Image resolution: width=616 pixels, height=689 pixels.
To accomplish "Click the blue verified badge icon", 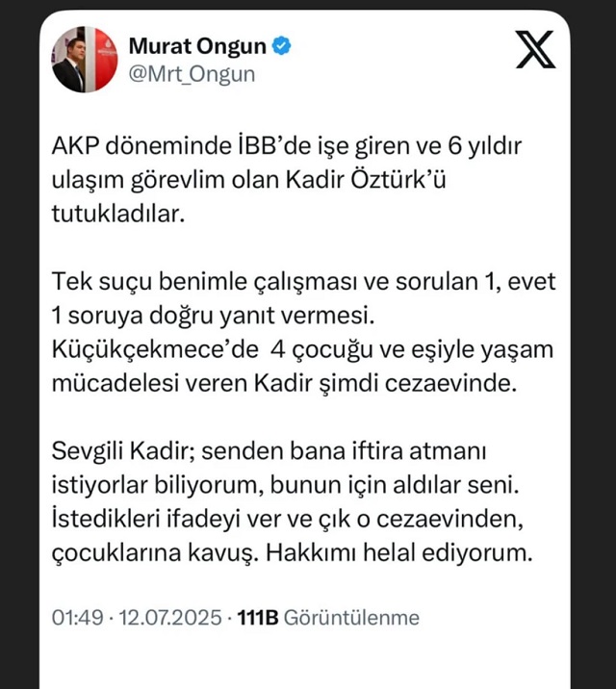I will 284,44.
